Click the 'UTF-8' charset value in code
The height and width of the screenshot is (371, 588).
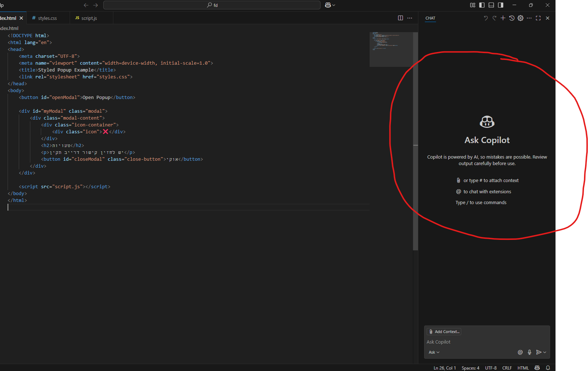pos(67,56)
